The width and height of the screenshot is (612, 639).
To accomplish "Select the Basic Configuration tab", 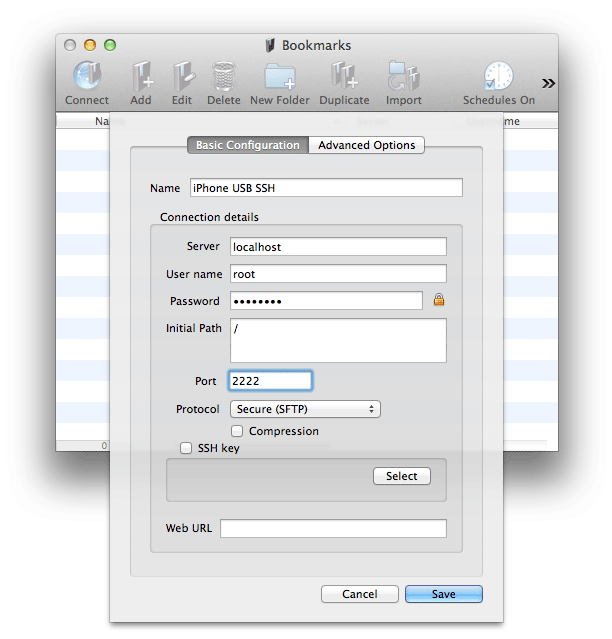I will tap(247, 145).
